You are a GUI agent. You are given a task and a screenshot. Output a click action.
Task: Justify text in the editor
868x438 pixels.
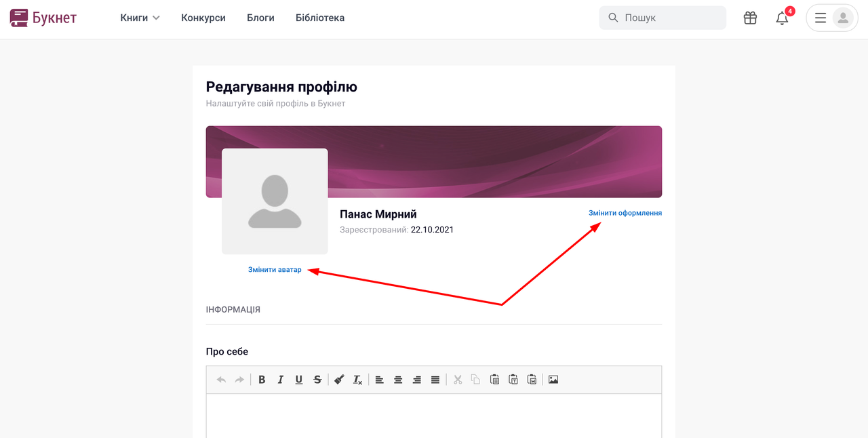coord(435,380)
